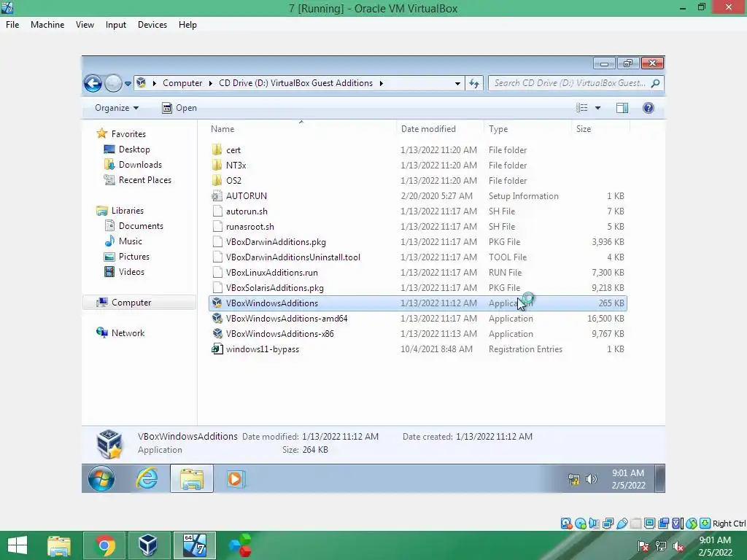Click the search magnifier icon

pyautogui.click(x=656, y=83)
